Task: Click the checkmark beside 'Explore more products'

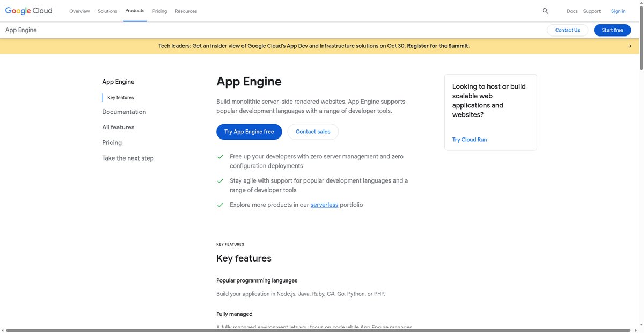Action: 220,205
